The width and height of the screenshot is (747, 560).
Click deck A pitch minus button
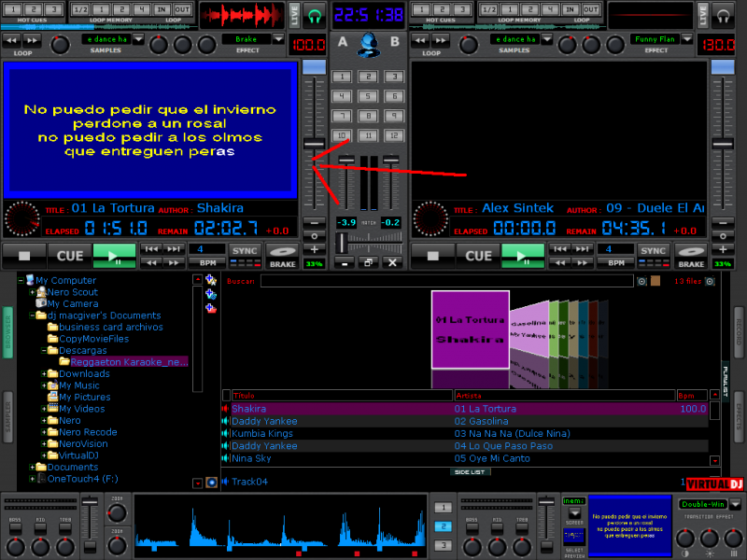pyautogui.click(x=315, y=222)
